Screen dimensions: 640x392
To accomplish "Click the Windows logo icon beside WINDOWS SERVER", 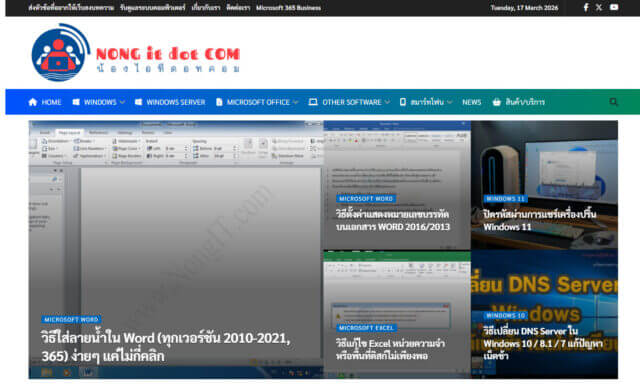I will click(x=138, y=102).
